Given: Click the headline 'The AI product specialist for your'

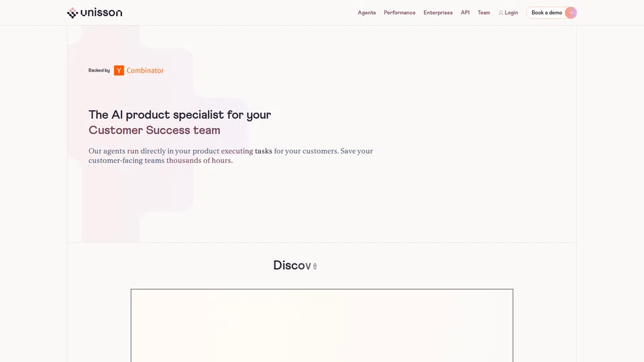Looking at the screenshot, I should pyautogui.click(x=180, y=115).
